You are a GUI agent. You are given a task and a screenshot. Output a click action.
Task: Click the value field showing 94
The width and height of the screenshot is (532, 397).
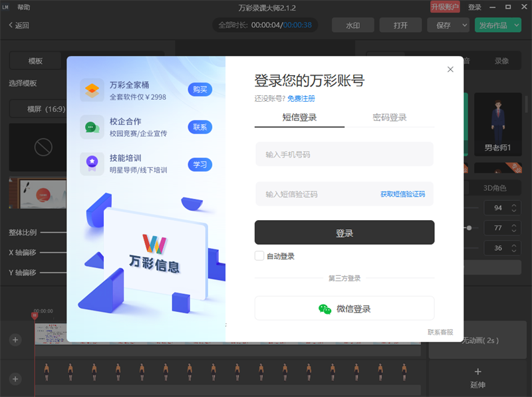pyautogui.click(x=497, y=207)
